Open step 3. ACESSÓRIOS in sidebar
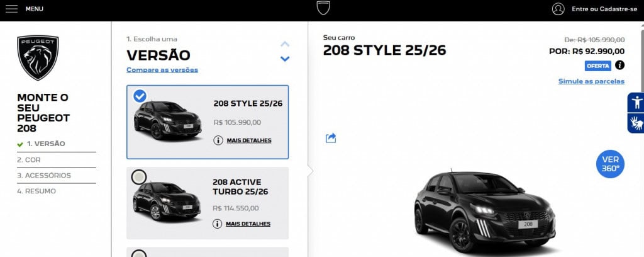644x257 pixels. click(x=44, y=175)
